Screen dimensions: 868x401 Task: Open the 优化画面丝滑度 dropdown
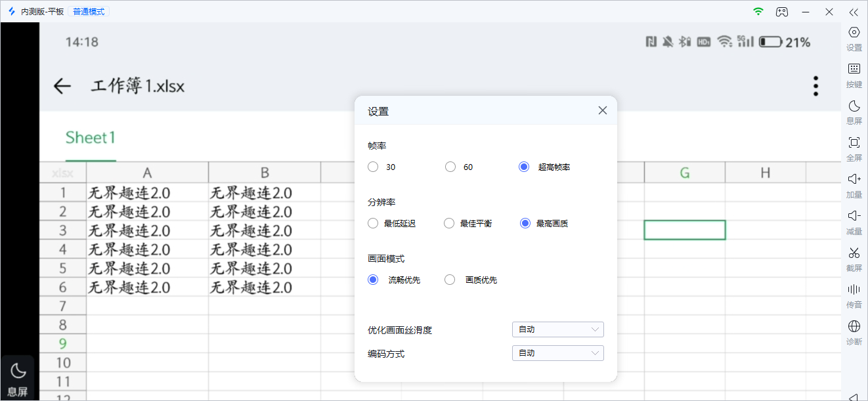(x=557, y=329)
